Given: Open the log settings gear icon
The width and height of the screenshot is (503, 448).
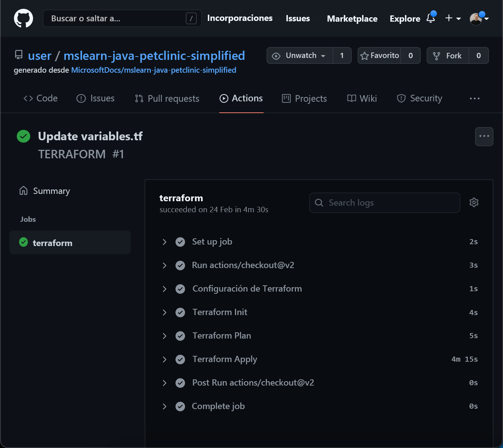Looking at the screenshot, I should 474,202.
